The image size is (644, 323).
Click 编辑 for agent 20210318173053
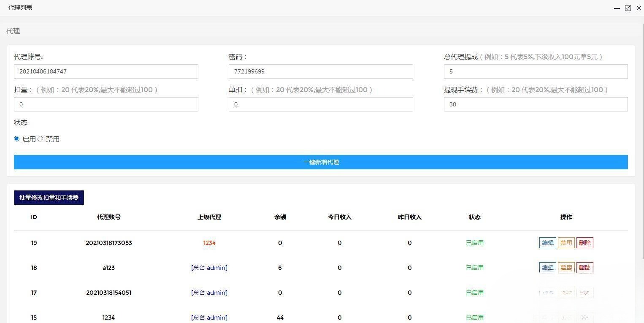(x=547, y=242)
